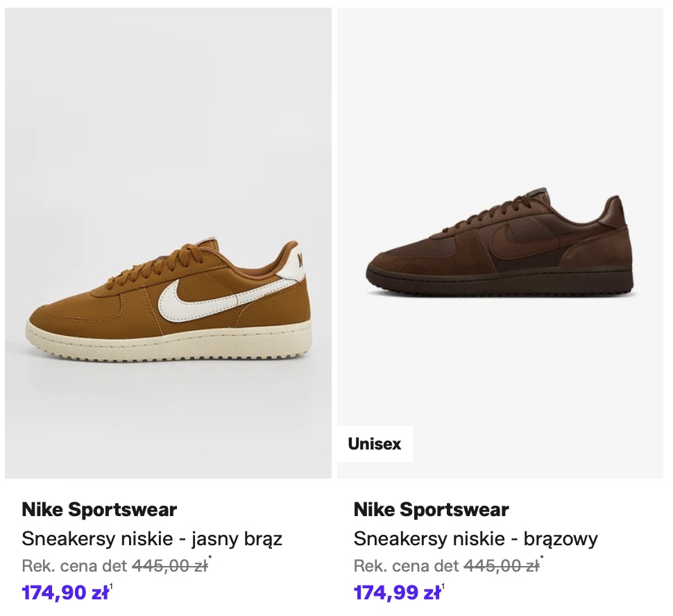Click crossed-out 445,00 zł under brązowy
Image resolution: width=673 pixels, height=616 pixels.
(501, 566)
